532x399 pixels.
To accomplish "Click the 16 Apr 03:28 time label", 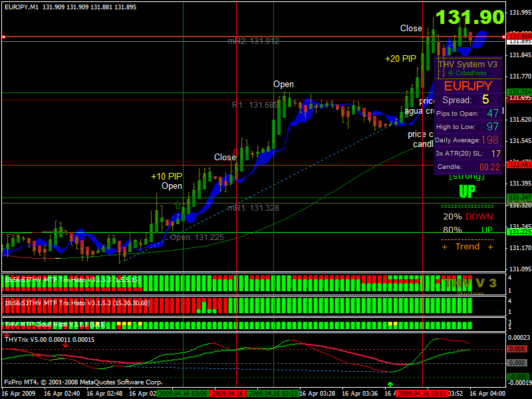I will [x=318, y=394].
